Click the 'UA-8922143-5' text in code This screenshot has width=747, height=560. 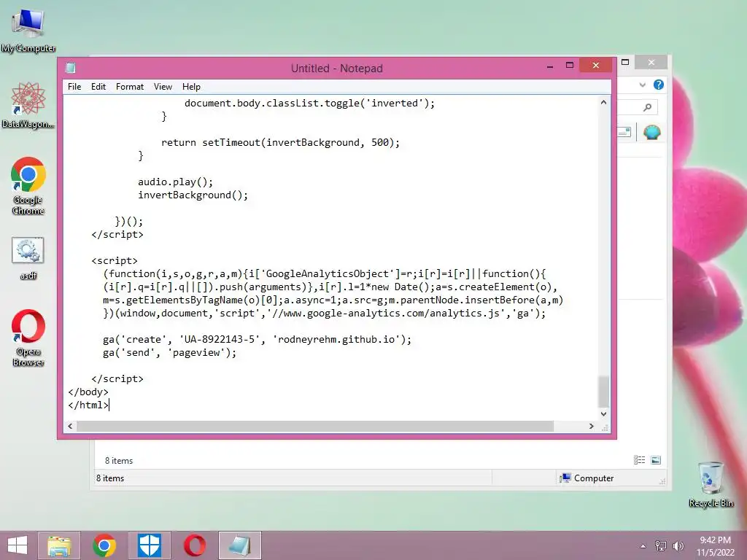click(x=220, y=340)
